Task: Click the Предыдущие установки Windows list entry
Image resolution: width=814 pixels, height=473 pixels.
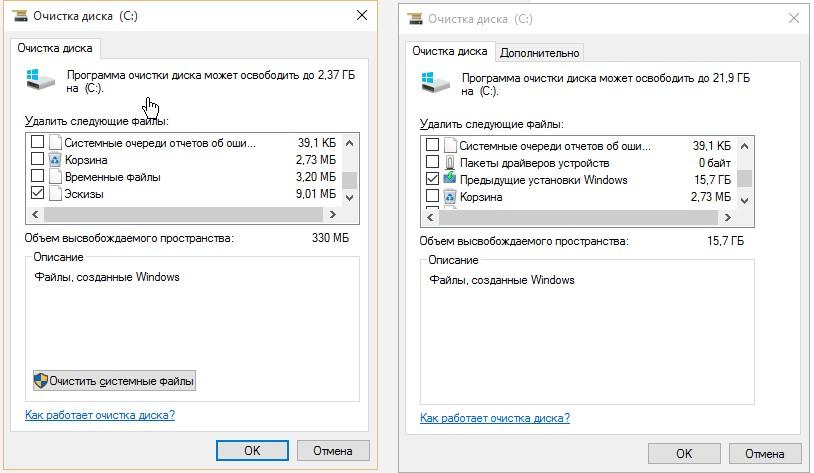Action: 543,180
